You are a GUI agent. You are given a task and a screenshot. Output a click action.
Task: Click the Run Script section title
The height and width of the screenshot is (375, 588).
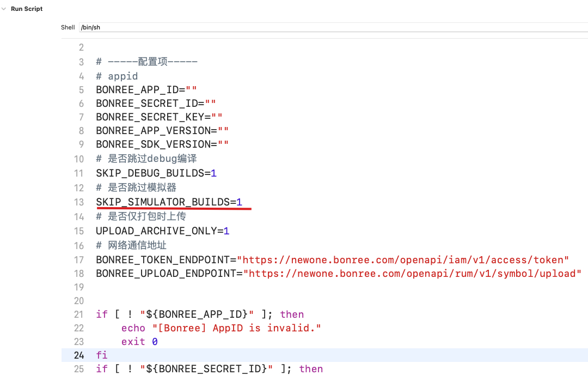tap(27, 9)
